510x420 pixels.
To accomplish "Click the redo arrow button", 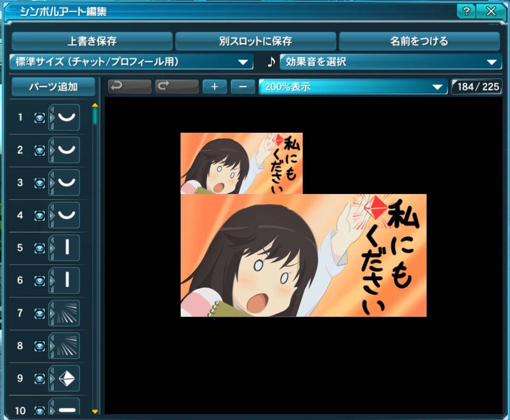I will [x=177, y=86].
